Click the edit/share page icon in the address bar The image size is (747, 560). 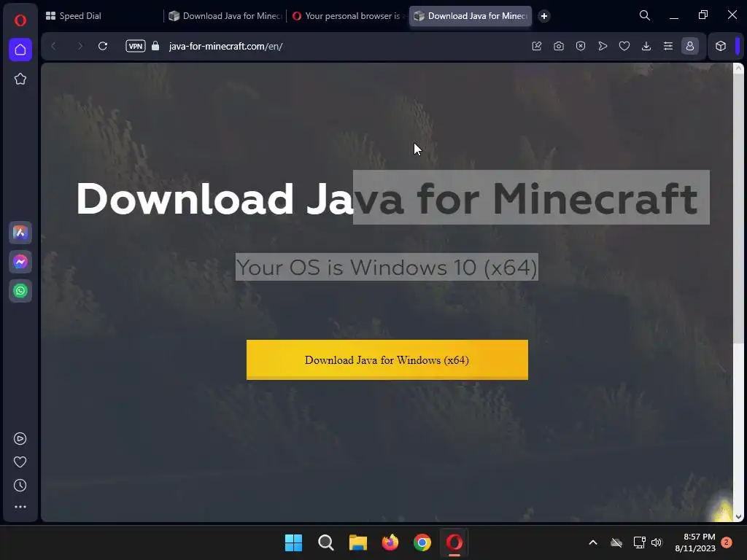tap(537, 46)
